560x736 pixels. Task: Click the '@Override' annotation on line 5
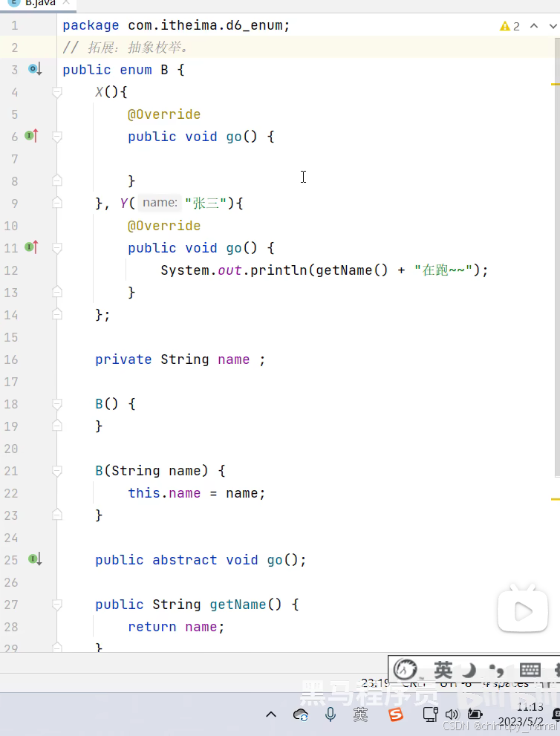[x=164, y=114]
